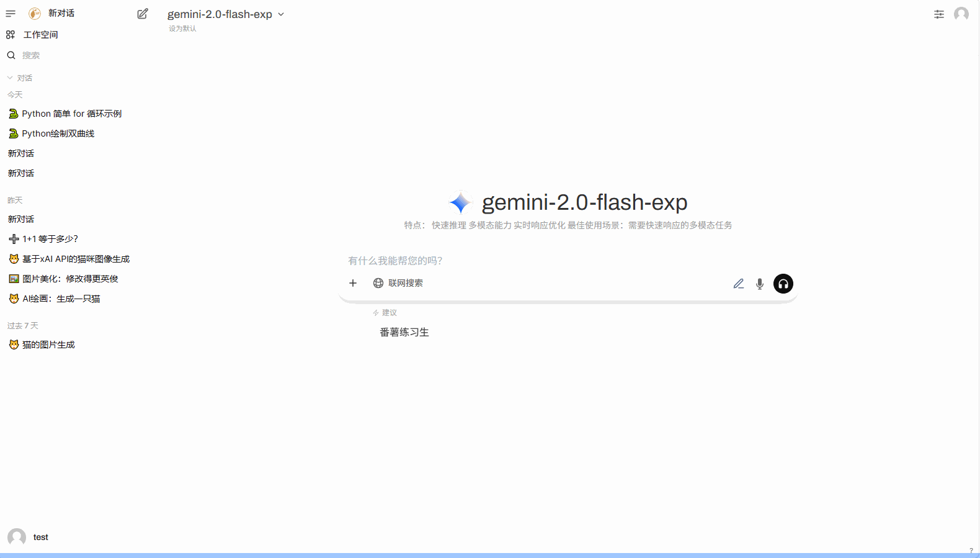Click the 有什么我能帮您的吗? message input
The width and height of the screenshot is (980, 558).
pos(568,261)
